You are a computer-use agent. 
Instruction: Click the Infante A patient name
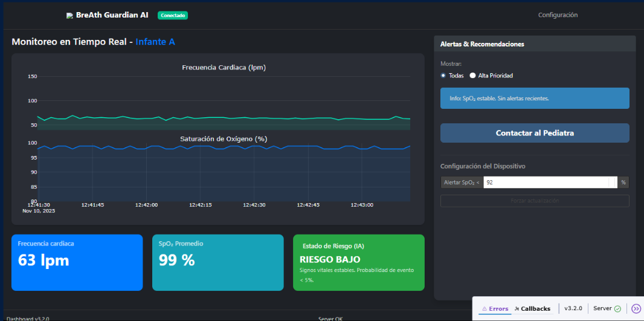pos(155,42)
